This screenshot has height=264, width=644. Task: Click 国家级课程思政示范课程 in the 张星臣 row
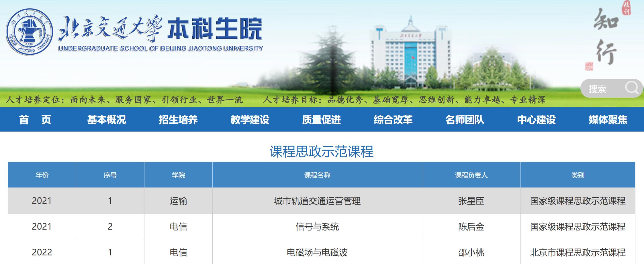578,201
